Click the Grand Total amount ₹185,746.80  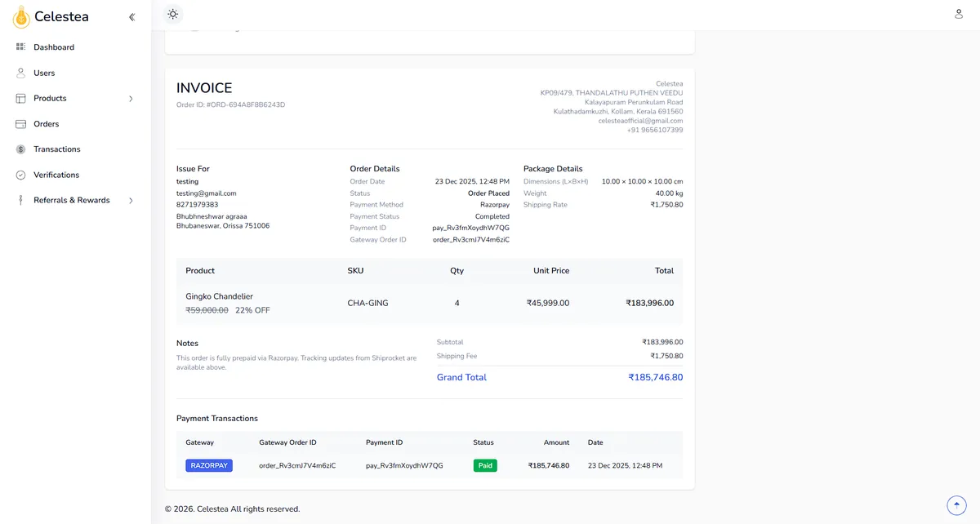tap(656, 377)
